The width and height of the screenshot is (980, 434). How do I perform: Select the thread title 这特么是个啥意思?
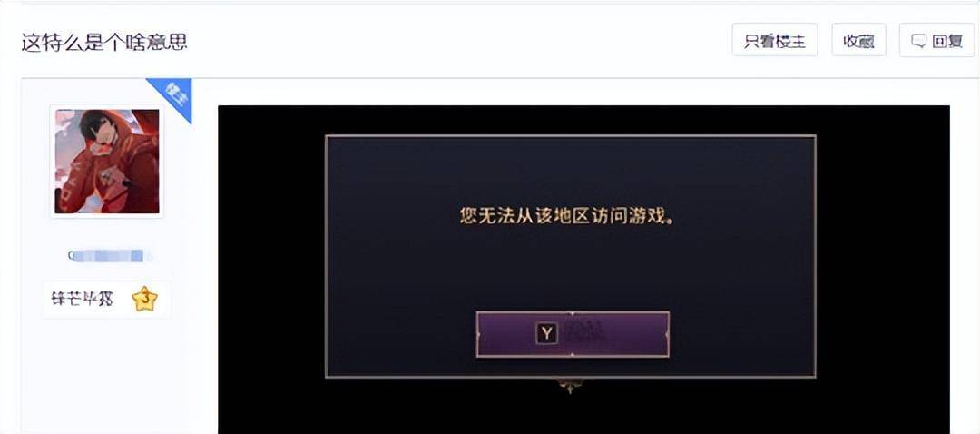(104, 43)
